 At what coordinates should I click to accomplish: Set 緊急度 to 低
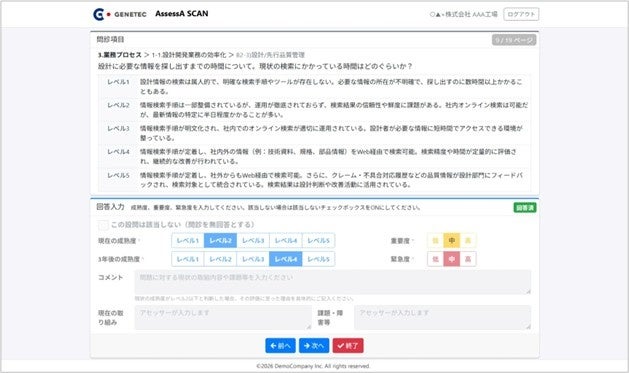point(436,259)
